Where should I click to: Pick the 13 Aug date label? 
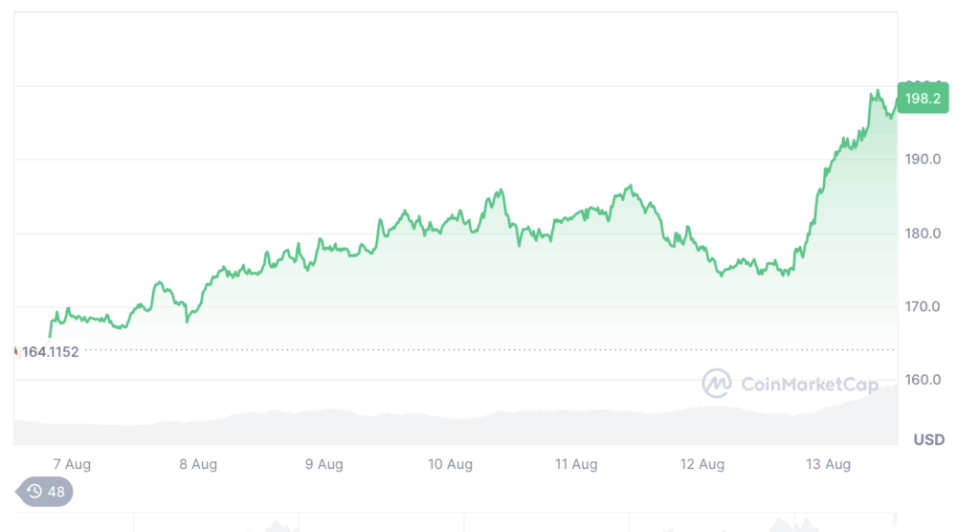828,464
